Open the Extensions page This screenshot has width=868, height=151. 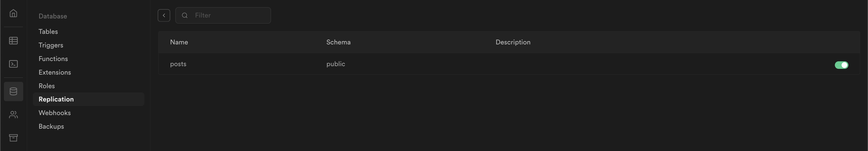tap(55, 72)
